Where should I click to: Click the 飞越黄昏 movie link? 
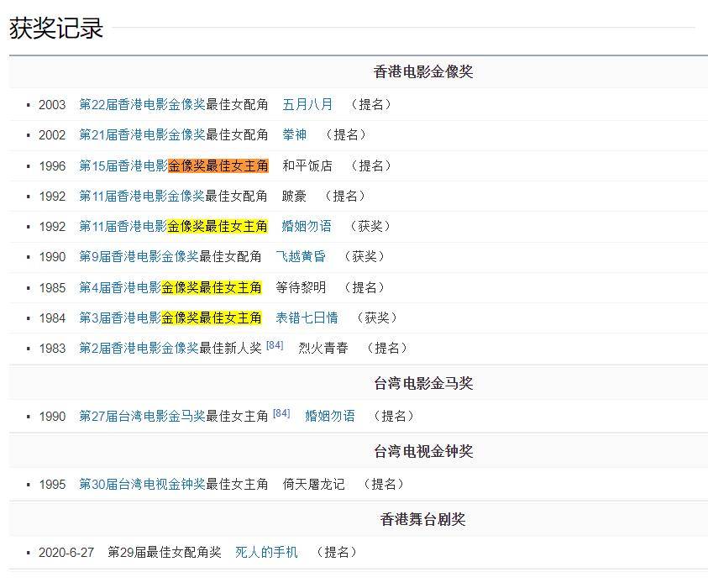click(300, 256)
